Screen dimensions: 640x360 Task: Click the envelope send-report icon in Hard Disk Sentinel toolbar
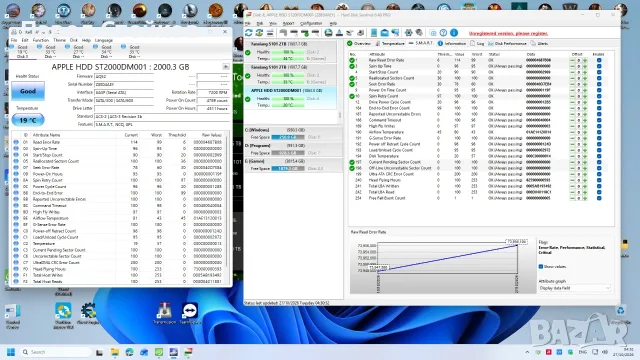384,33
